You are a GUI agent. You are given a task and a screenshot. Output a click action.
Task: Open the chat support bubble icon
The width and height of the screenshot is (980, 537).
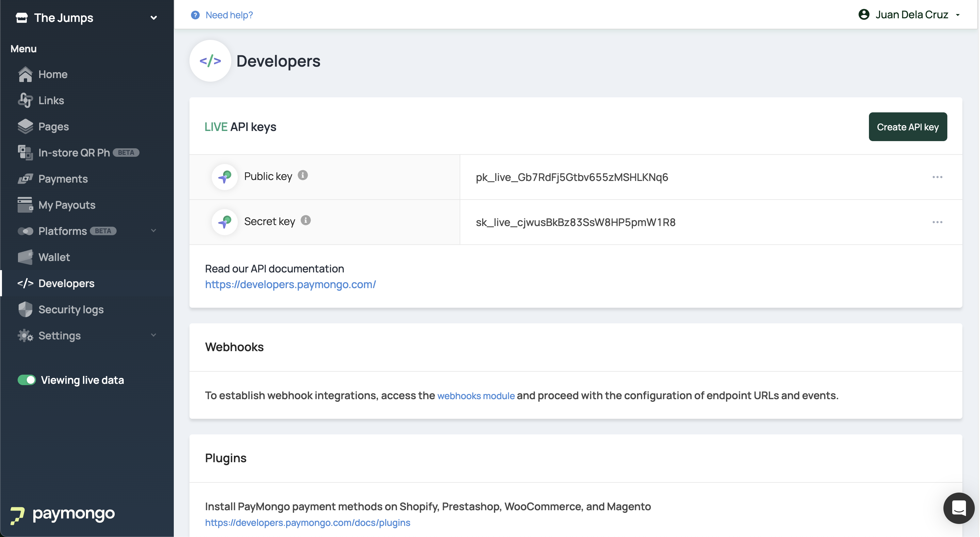click(x=959, y=508)
